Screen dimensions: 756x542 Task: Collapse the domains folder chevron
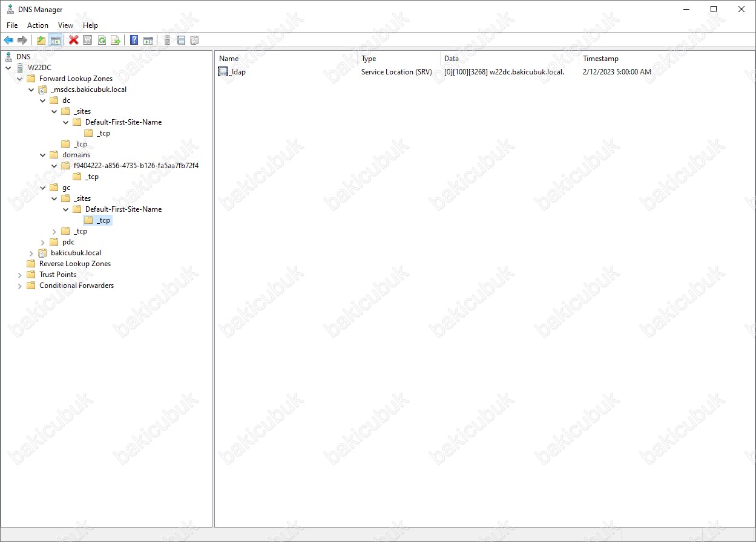(x=43, y=155)
